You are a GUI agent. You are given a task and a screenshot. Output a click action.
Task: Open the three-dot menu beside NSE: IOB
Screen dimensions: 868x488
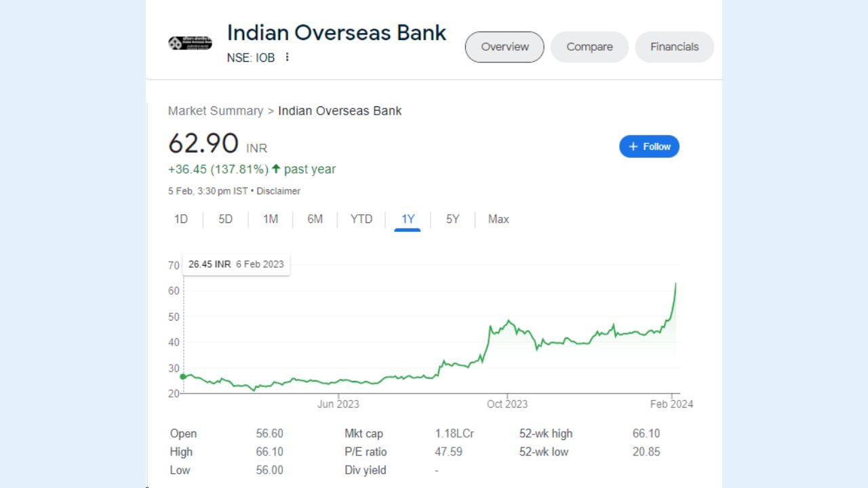[288, 58]
